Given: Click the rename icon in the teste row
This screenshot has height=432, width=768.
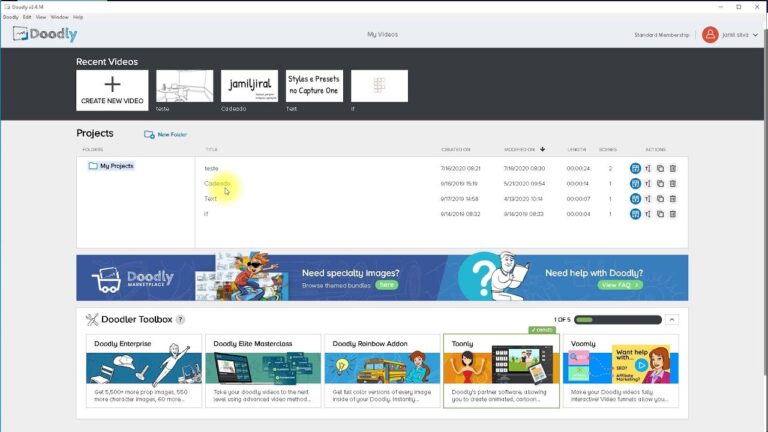Looking at the screenshot, I should click(648, 168).
